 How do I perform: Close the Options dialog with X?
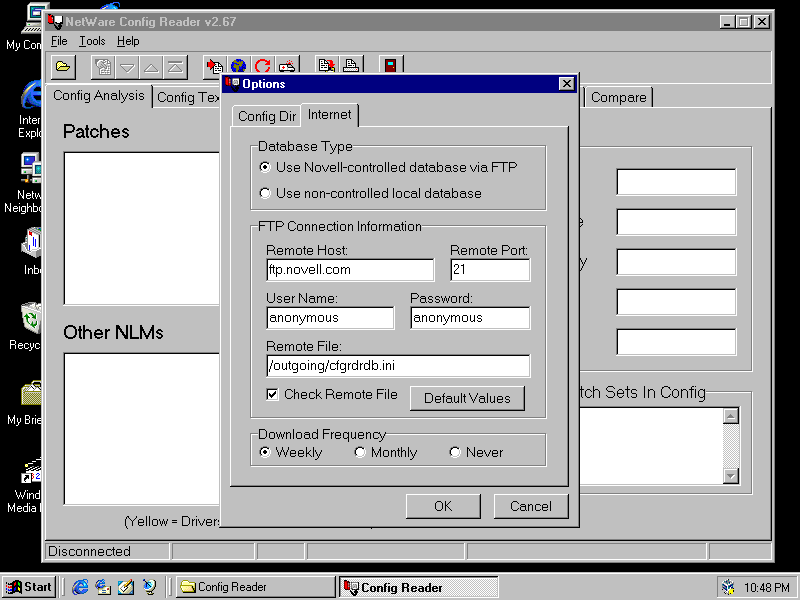click(566, 84)
